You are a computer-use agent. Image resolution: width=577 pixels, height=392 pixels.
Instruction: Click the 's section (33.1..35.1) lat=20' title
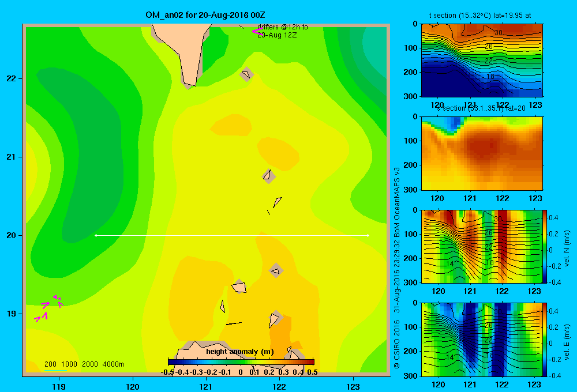(481, 108)
